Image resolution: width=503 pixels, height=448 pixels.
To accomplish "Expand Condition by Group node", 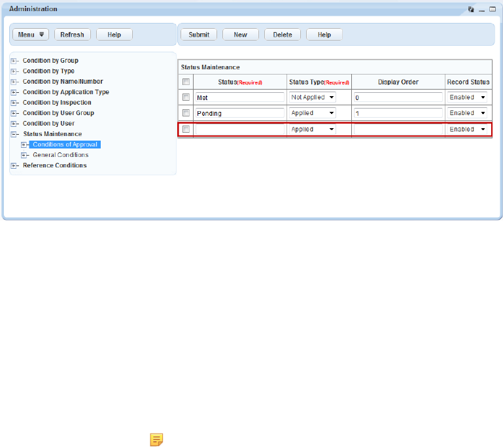I will click(14, 61).
